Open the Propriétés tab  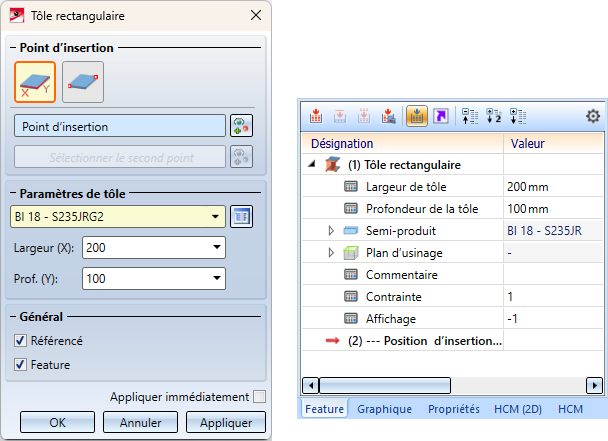454,409
